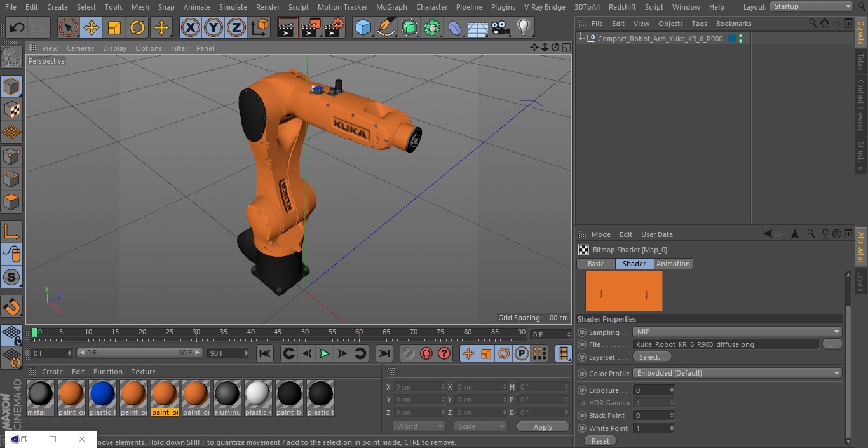Open the User Data menu

[x=656, y=234]
